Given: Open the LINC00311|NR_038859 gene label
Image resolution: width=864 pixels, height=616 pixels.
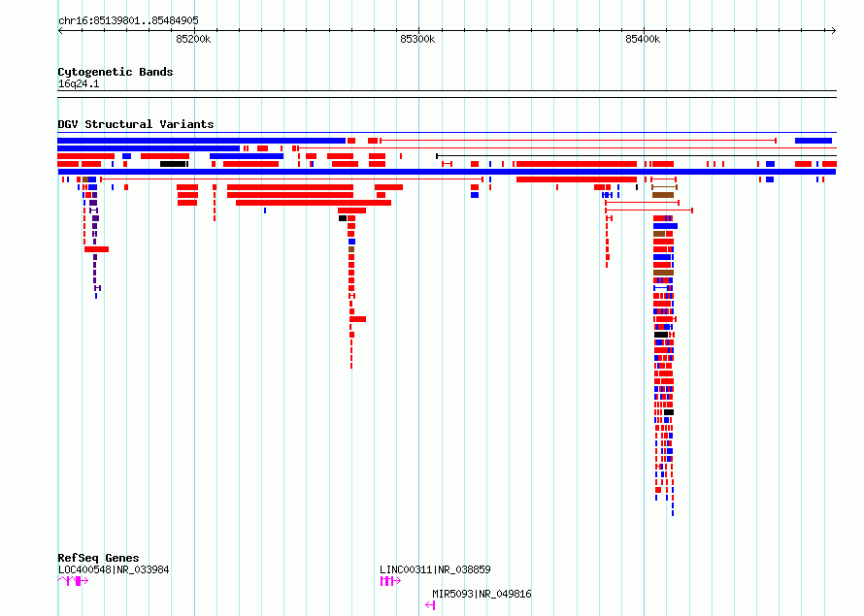Looking at the screenshot, I should tap(435, 569).
